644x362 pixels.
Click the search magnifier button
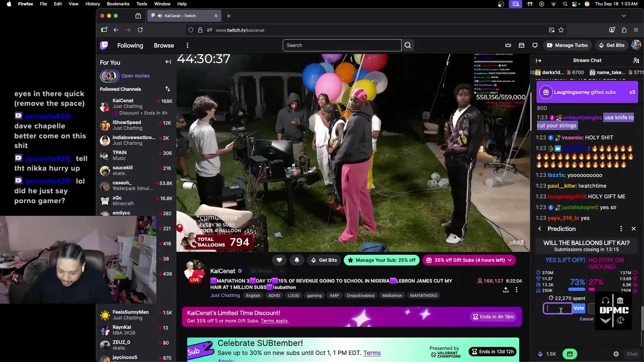pos(408,45)
